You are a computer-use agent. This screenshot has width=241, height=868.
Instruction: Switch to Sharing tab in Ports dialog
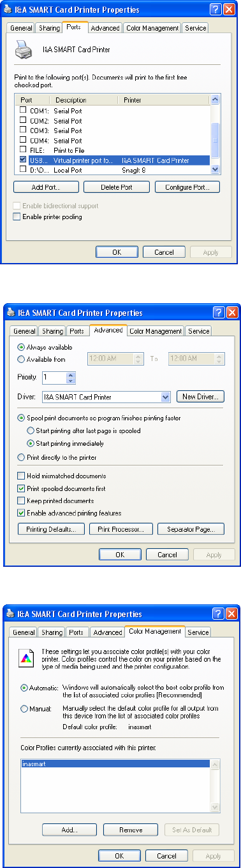pos(50,29)
